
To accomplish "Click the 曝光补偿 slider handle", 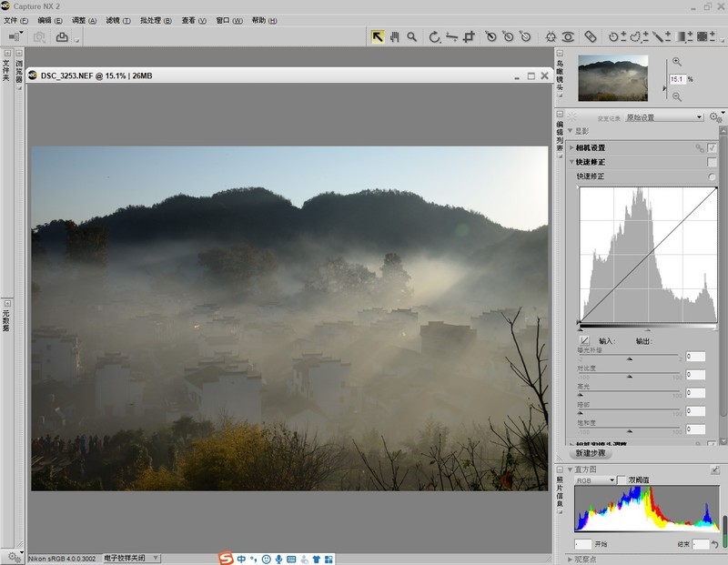I will [x=629, y=358].
